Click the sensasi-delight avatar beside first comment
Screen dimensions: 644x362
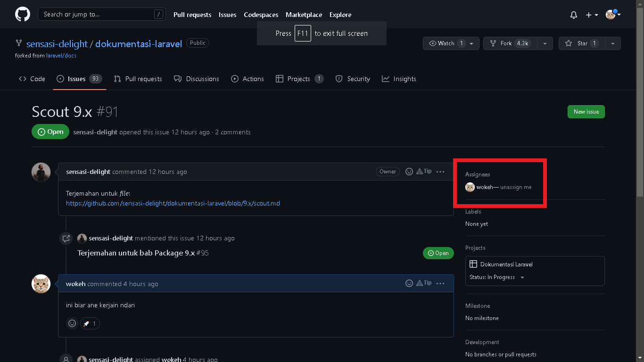[x=41, y=172]
